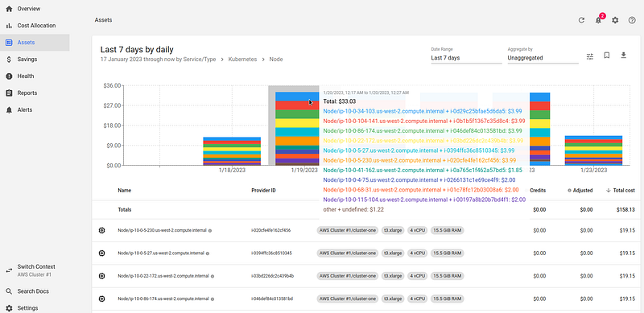Click info dot next to ip-10-0-86-174 name
Screen dimensions: 644x313
(x=213, y=299)
